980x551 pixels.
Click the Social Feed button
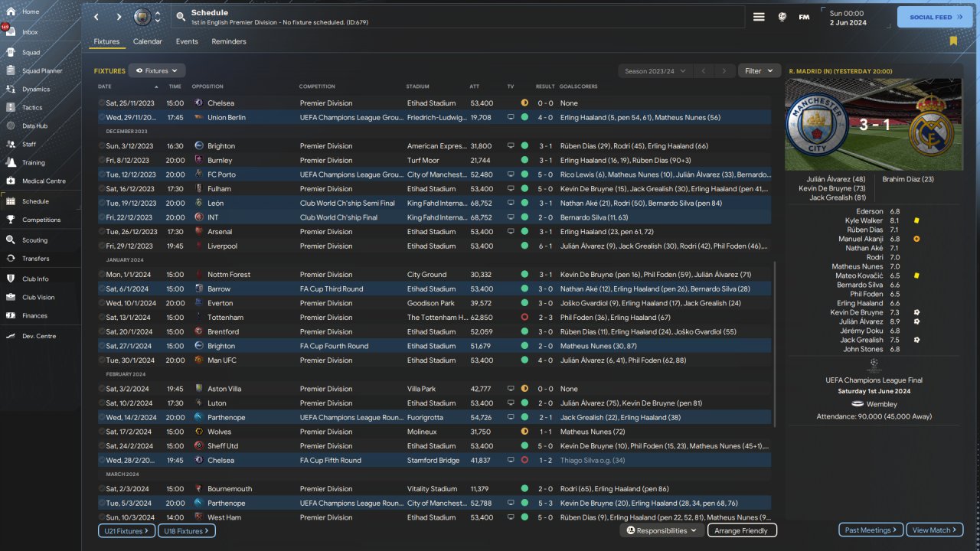pos(935,17)
